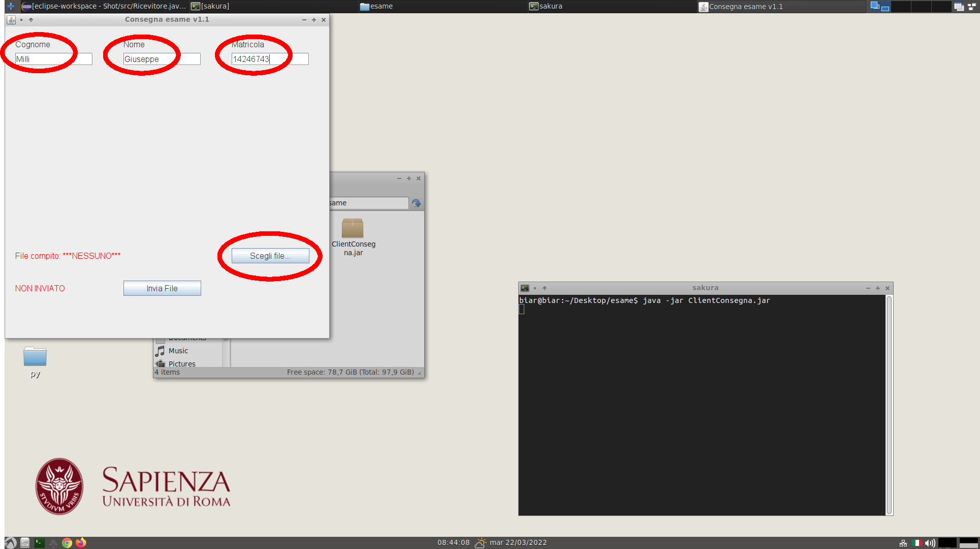
Task: Click the go arrow beside the path bar
Action: tap(417, 203)
